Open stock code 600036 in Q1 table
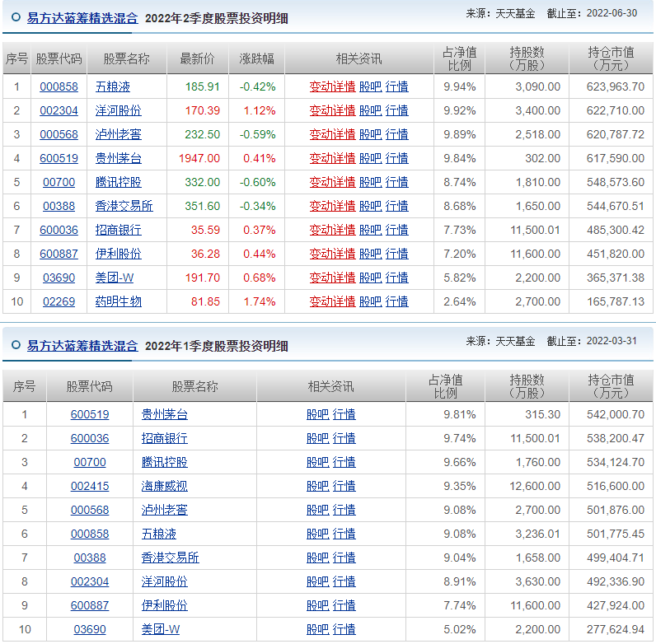Image resolution: width=656 pixels, height=644 pixels. (90, 438)
